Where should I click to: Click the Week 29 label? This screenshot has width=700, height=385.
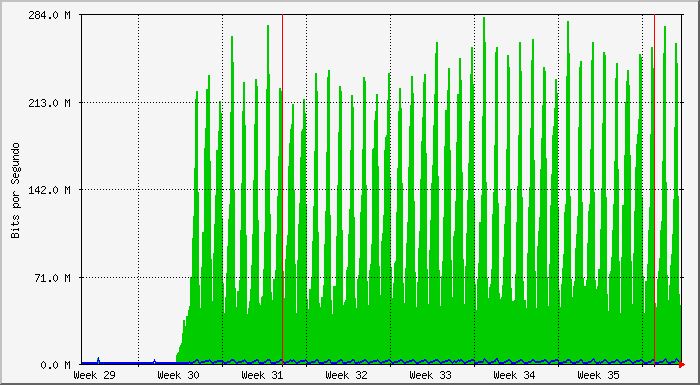coord(94,375)
